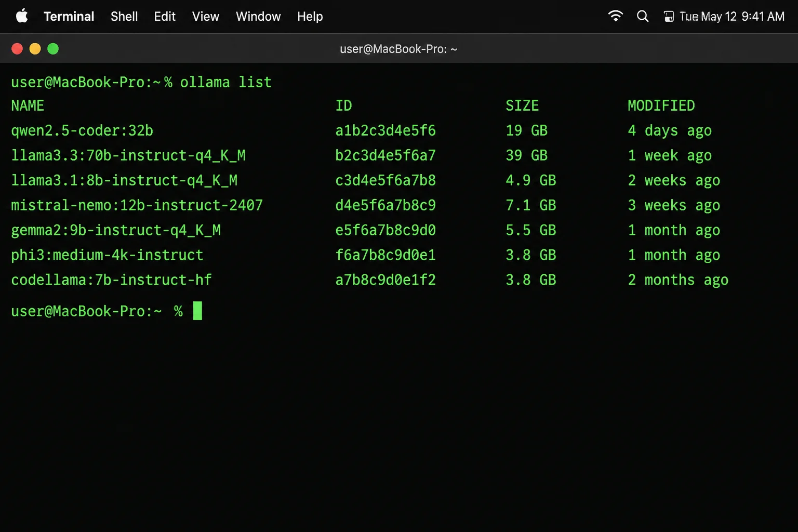Open the Shell menu
Screen dimensions: 798x532
click(x=124, y=17)
